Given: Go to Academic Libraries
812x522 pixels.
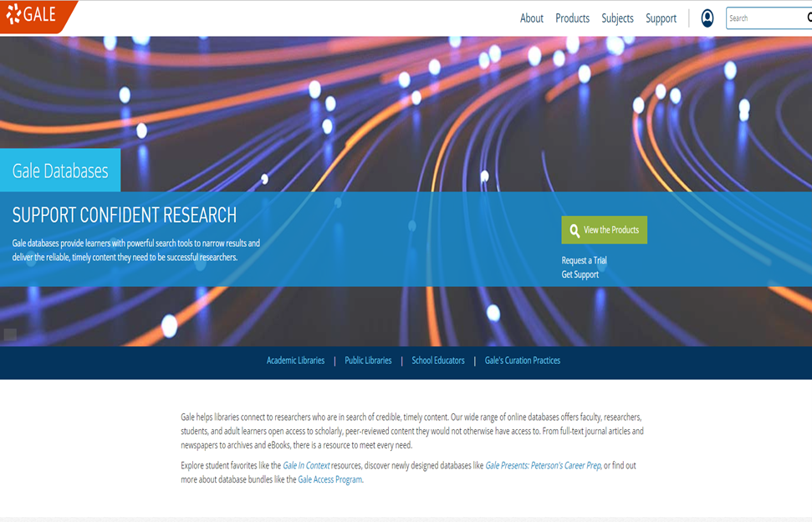Looking at the screenshot, I should (x=296, y=361).
